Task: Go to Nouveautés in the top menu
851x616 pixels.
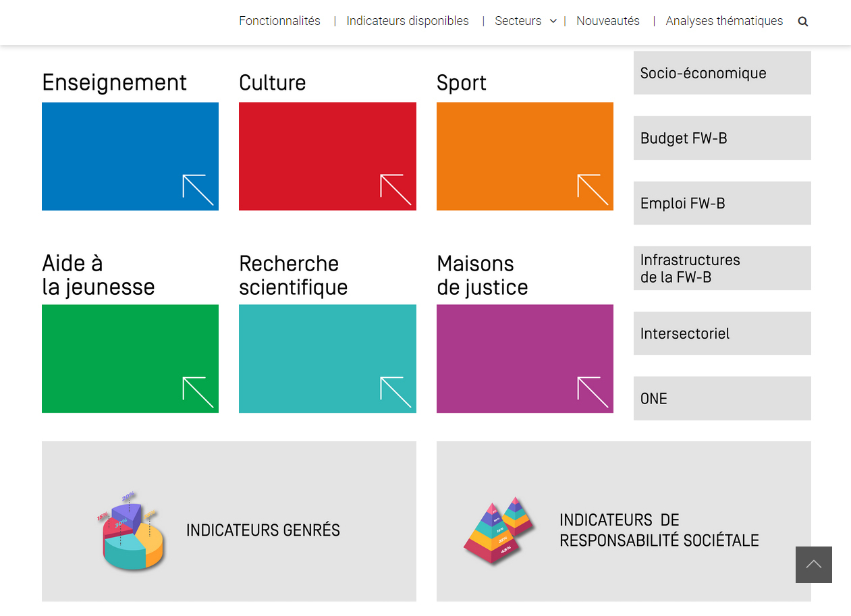Action: (x=608, y=21)
